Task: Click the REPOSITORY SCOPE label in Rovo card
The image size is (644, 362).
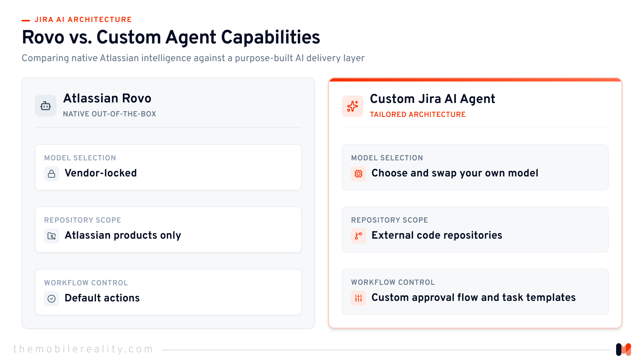Action: pyautogui.click(x=82, y=220)
